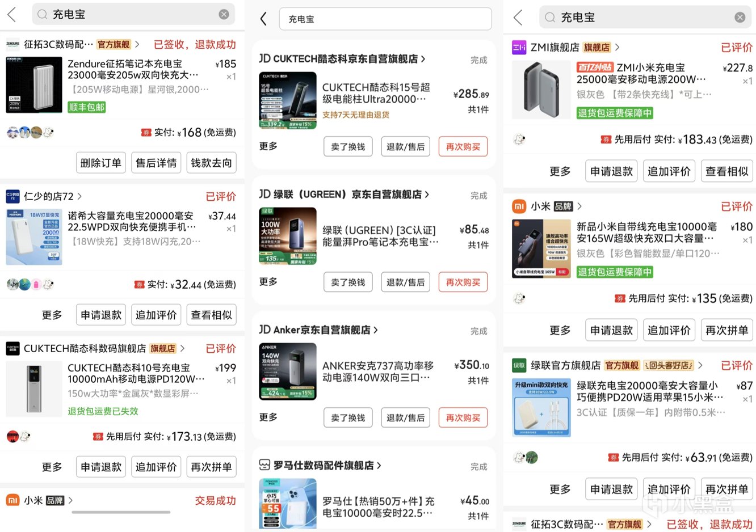Tap the 百亿补贴 badge on the ZMI order
Screen dimensions: 756x532
click(595, 67)
